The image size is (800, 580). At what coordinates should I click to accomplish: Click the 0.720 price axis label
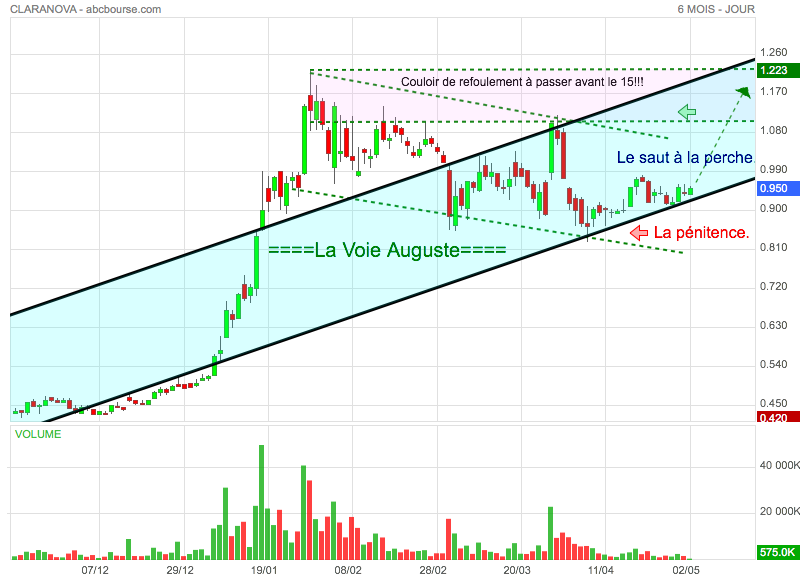pyautogui.click(x=773, y=287)
